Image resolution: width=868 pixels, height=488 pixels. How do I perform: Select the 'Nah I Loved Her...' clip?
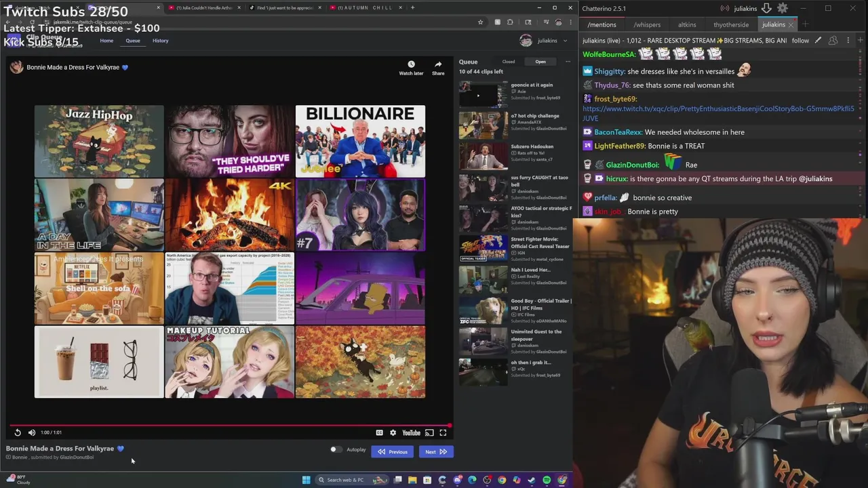click(515, 279)
